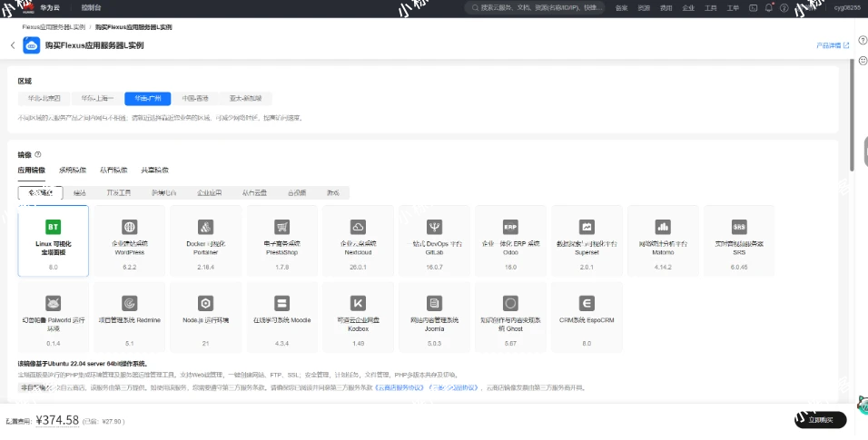
Task: Click the Superset chart icon
Action: [x=587, y=227]
